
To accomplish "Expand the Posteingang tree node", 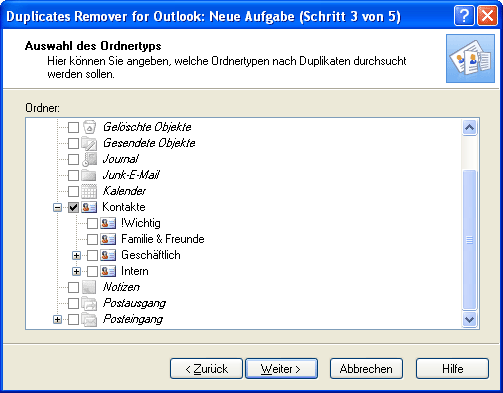I will (x=57, y=319).
